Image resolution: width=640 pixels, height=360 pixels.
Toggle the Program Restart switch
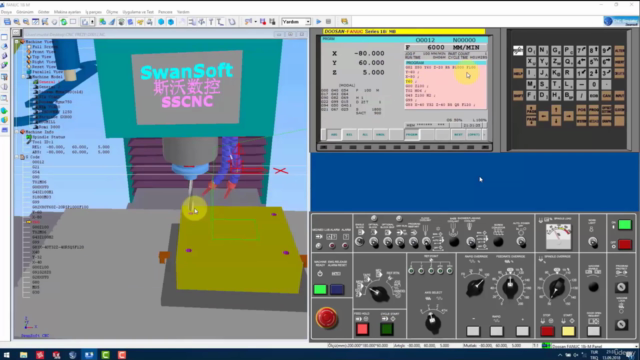pyautogui.click(x=413, y=241)
